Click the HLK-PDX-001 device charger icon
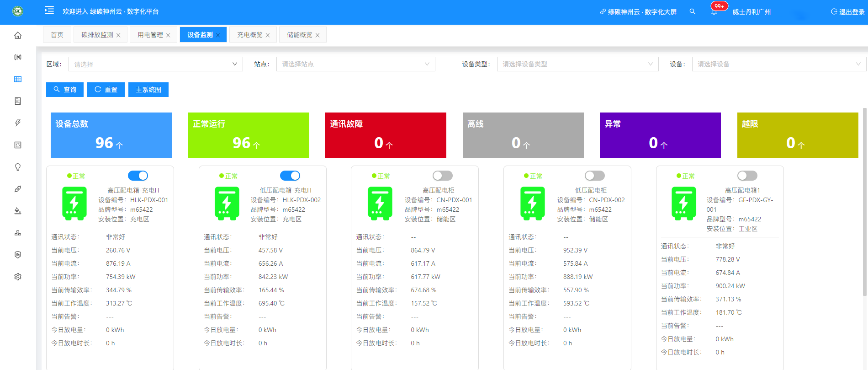Viewport: 868px width, 370px height. (x=74, y=204)
